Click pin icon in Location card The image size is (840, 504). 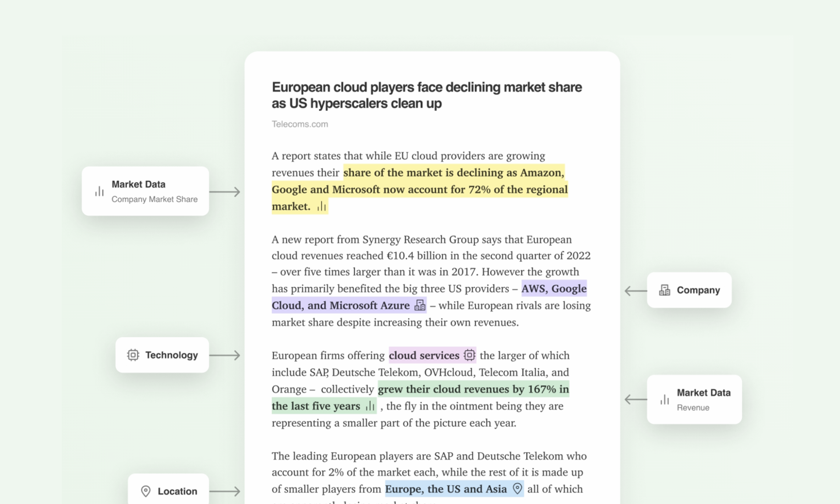[145, 491]
